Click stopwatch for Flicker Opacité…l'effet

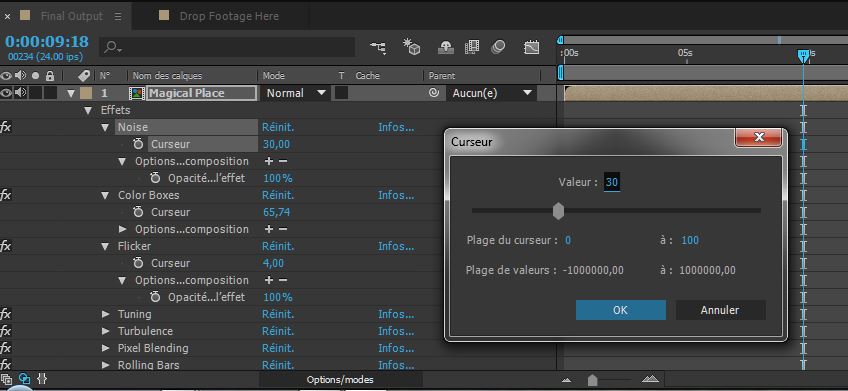tap(156, 297)
